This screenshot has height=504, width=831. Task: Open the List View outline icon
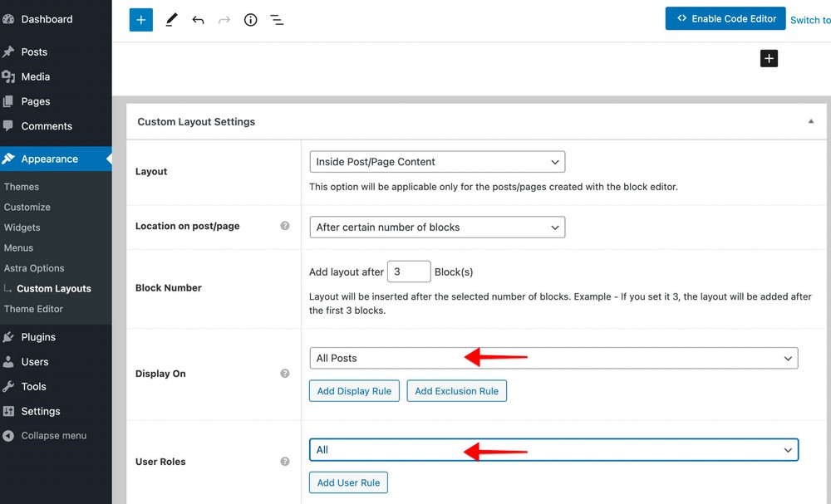(x=277, y=19)
